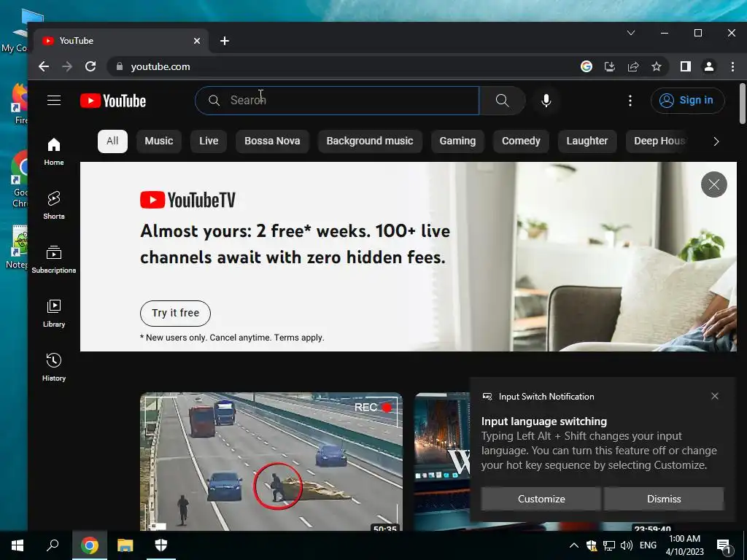Go back in Chrome
Image resolution: width=747 pixels, height=560 pixels.
(x=44, y=66)
